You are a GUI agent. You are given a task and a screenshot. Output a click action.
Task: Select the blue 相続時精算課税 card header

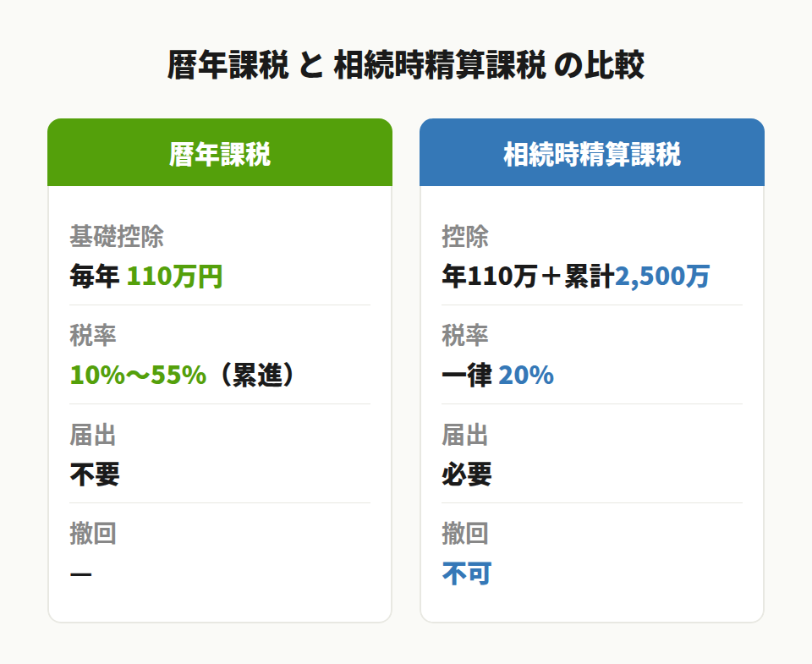coord(591,154)
